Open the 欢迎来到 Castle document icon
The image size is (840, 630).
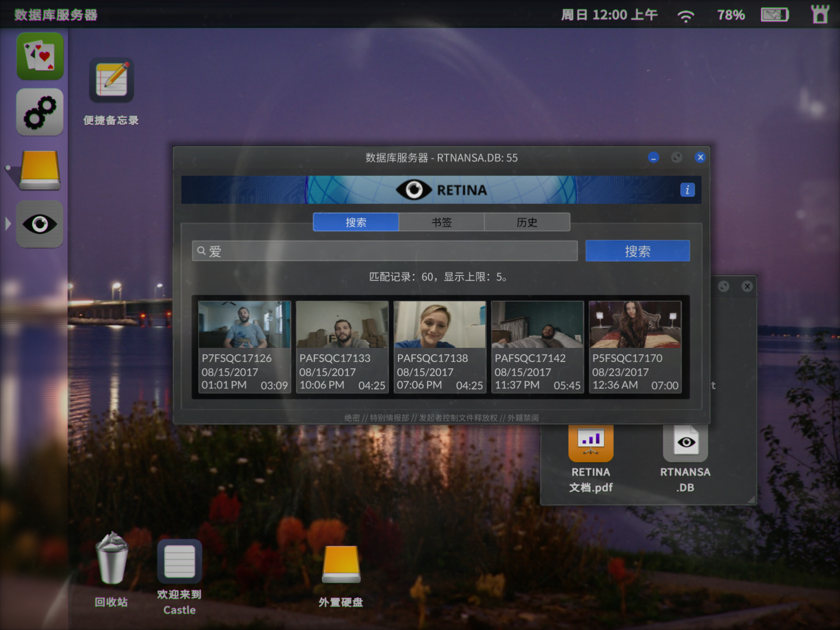(x=179, y=562)
